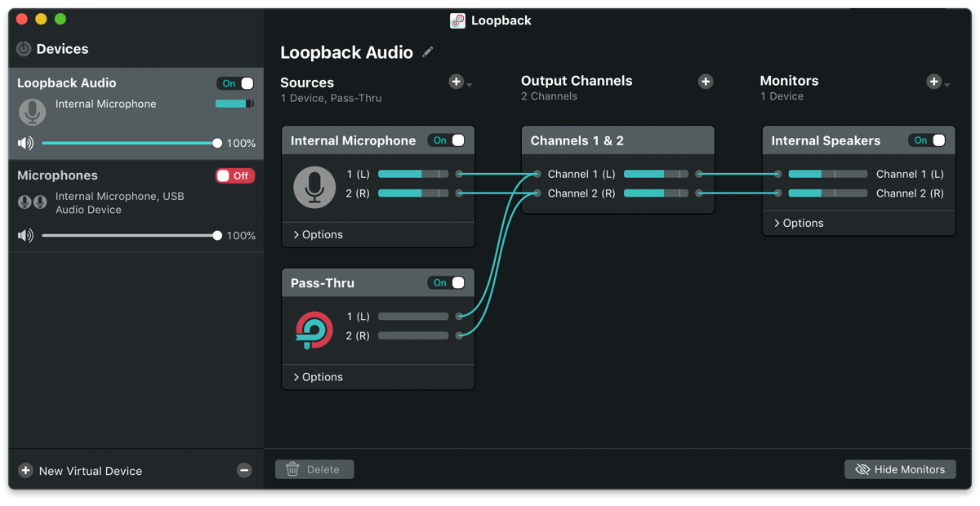Click Pass-Thru 2 (R) output connector dot

(x=460, y=335)
